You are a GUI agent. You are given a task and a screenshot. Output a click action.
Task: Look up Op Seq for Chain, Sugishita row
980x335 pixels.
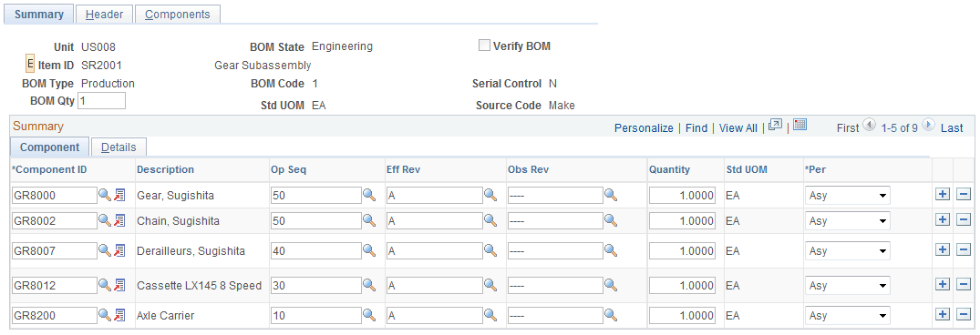click(x=369, y=220)
